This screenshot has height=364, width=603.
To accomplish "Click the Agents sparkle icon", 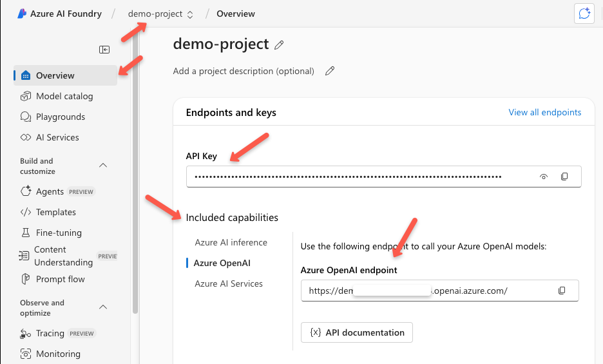I will pos(26,191).
